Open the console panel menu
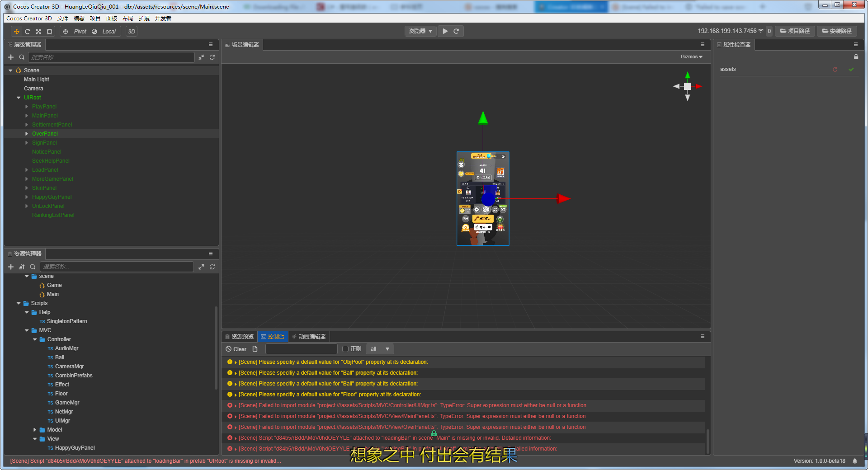 pyautogui.click(x=703, y=336)
